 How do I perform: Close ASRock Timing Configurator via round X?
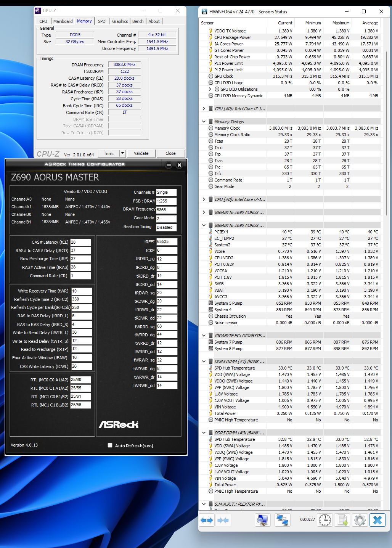179,165
